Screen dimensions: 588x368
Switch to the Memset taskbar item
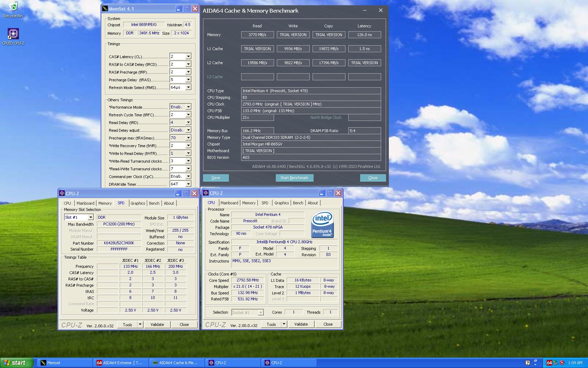click(65, 363)
